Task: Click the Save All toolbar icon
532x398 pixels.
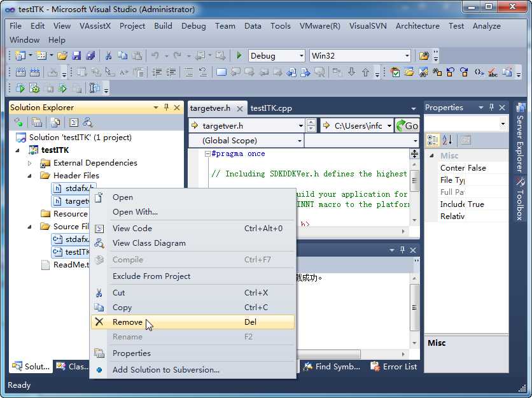Action: coord(90,55)
